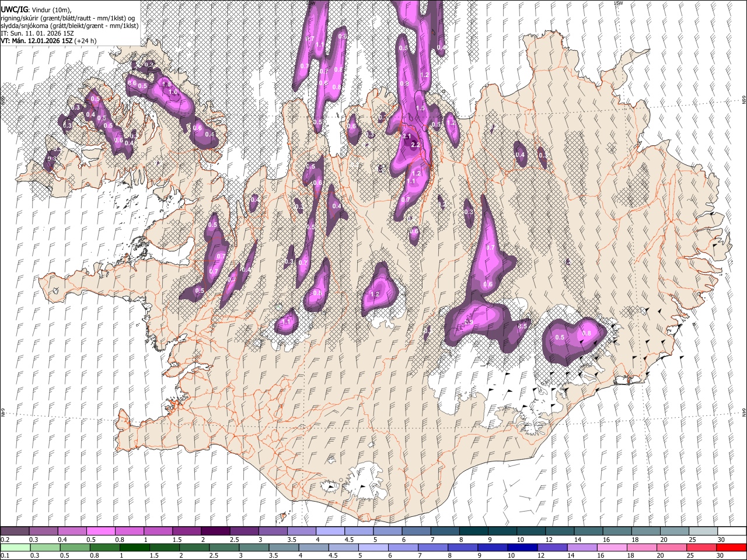Image resolution: width=747 pixels, height=560 pixels.
Task: Click the light purple lower swatch labeled 14
Action: tap(582, 547)
